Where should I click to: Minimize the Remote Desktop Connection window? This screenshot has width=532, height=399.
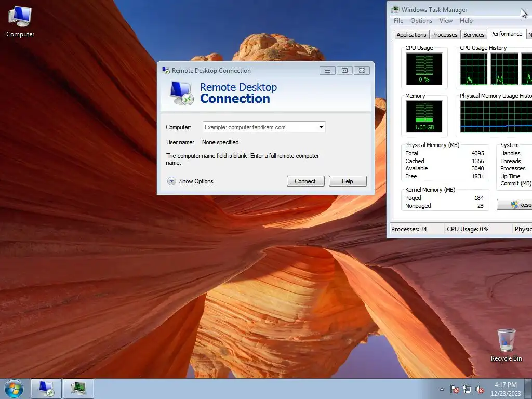pyautogui.click(x=327, y=71)
